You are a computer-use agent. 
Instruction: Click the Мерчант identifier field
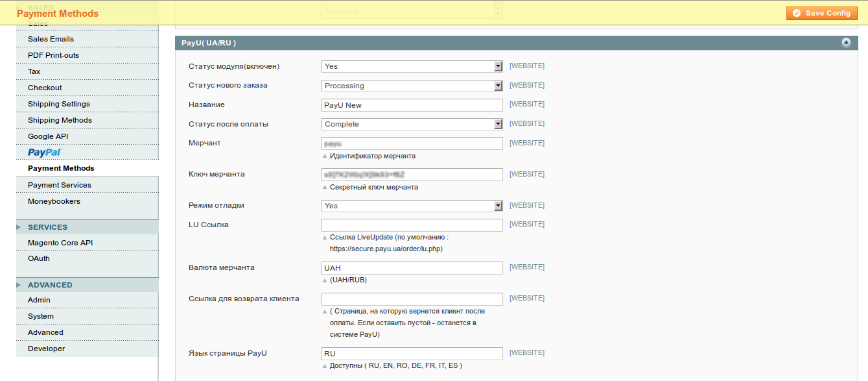click(x=412, y=143)
